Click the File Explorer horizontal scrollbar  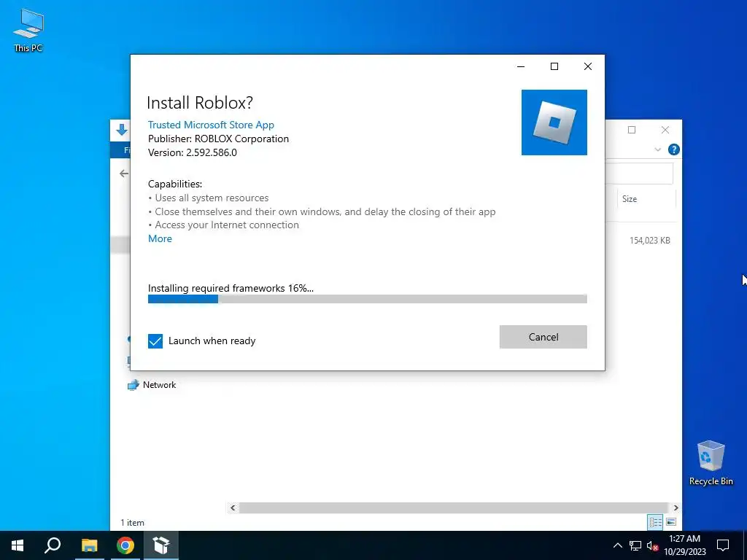454,507
